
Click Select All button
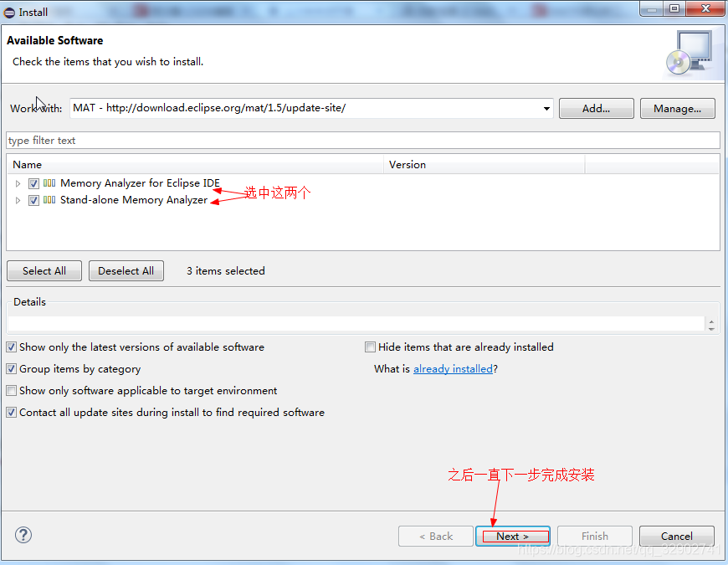pos(44,270)
